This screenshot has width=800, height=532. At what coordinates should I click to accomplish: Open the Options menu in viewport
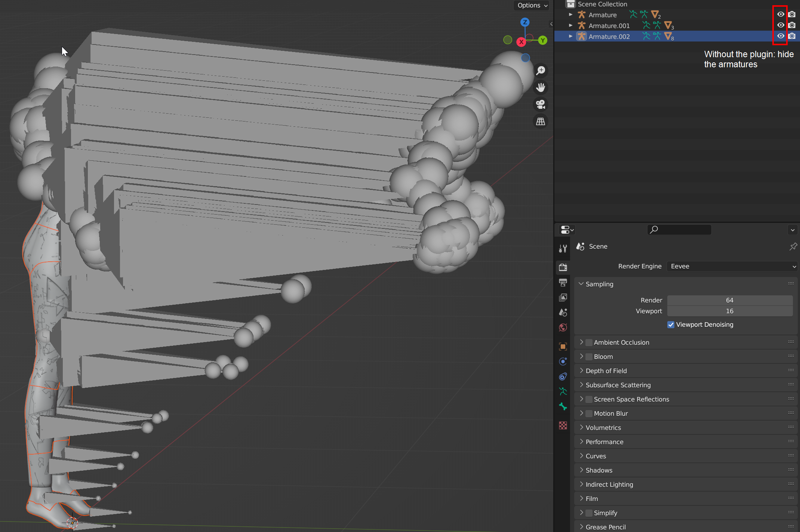[532, 5]
